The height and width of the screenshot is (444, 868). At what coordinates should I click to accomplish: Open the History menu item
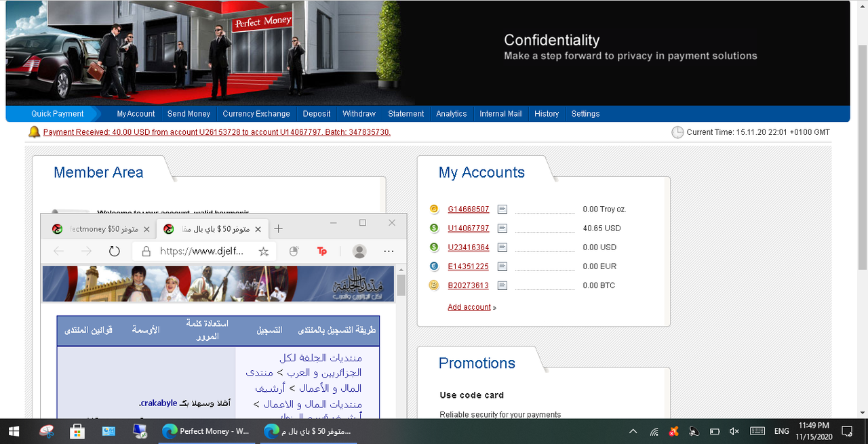[547, 114]
